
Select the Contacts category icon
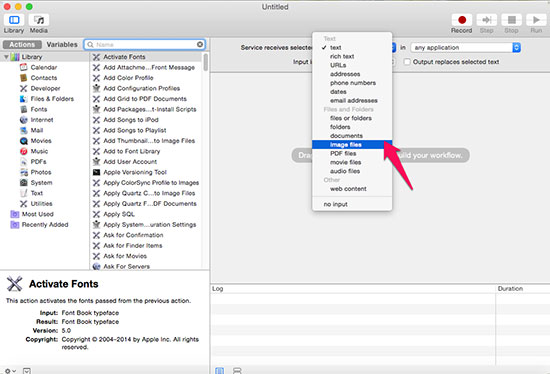24,78
